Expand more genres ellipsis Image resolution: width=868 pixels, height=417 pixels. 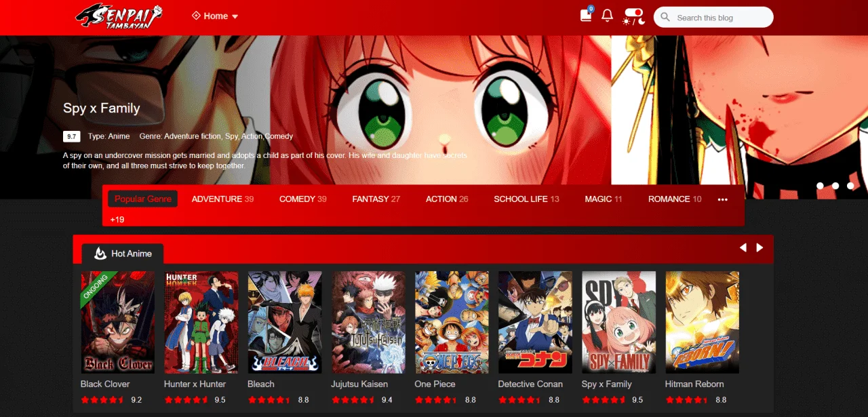(722, 199)
